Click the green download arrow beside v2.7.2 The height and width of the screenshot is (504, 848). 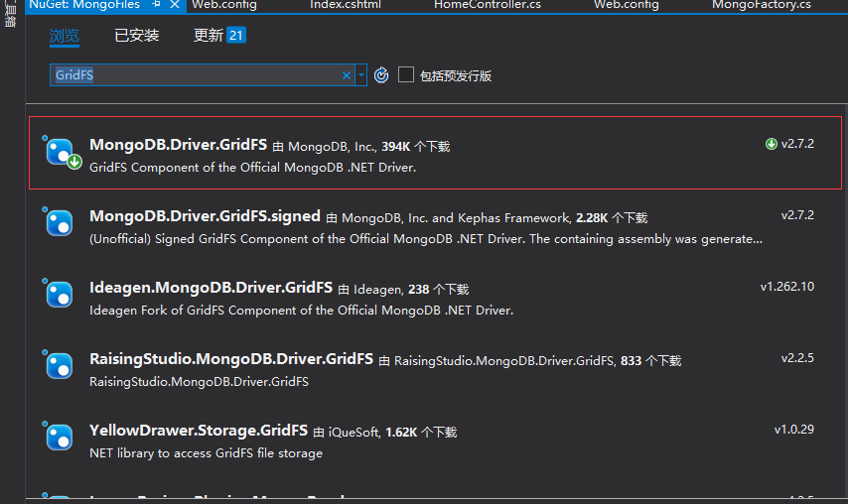tap(772, 144)
